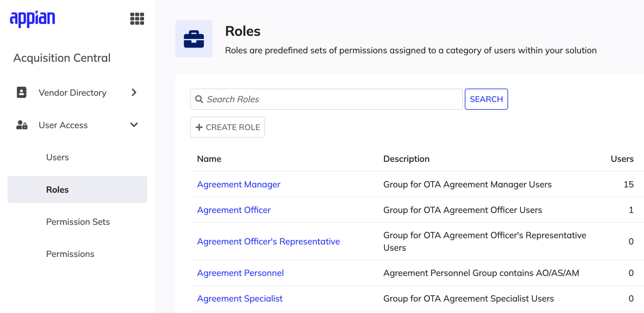Screen dimensions: 644x313
Task: Click the Roles briefcase icon
Action: pos(194,39)
